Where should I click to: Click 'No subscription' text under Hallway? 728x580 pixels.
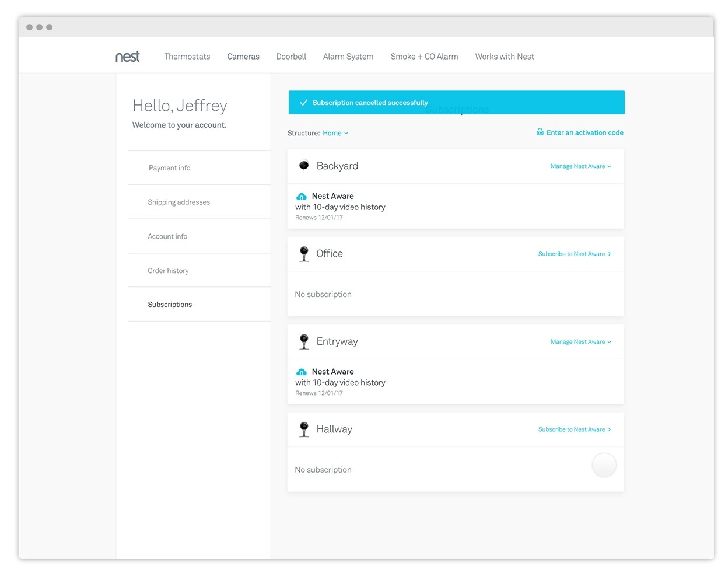tap(323, 470)
